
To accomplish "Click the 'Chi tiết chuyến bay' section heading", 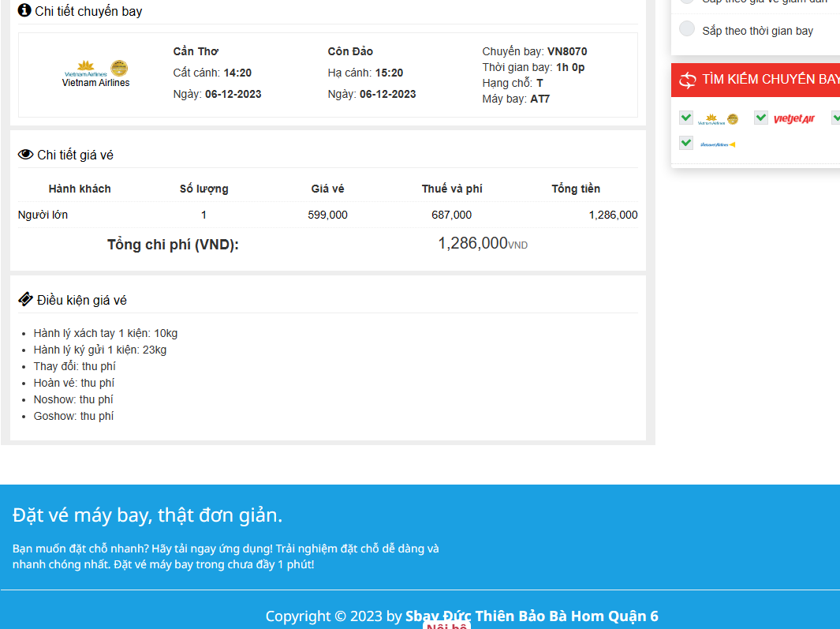I will [x=88, y=11].
